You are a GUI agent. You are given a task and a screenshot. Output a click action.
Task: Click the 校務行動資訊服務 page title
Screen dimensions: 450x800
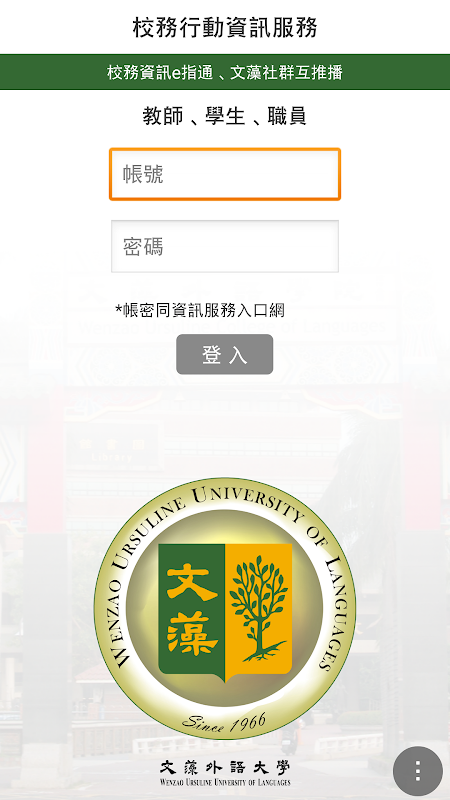pos(225,27)
